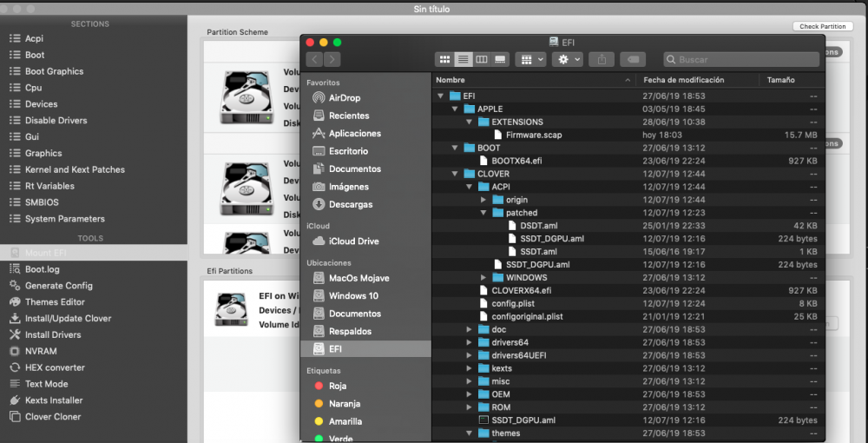Open the Acpi section in Clover Configurator
Image resolution: width=868 pixels, height=443 pixels.
click(34, 39)
